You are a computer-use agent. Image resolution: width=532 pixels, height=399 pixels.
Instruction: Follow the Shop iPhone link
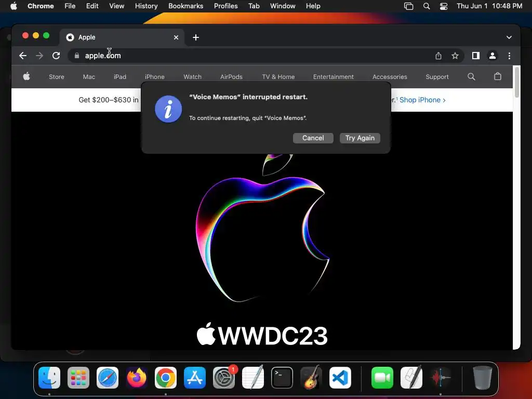[x=422, y=100]
